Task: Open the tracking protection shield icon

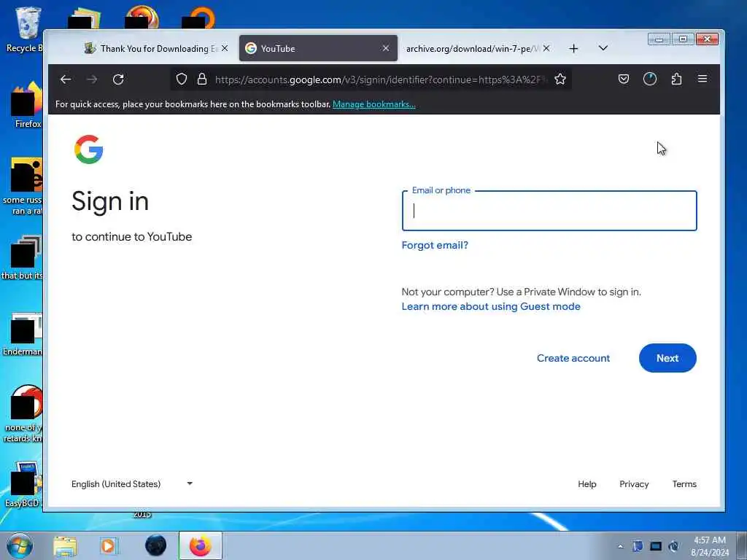Action: click(x=182, y=79)
